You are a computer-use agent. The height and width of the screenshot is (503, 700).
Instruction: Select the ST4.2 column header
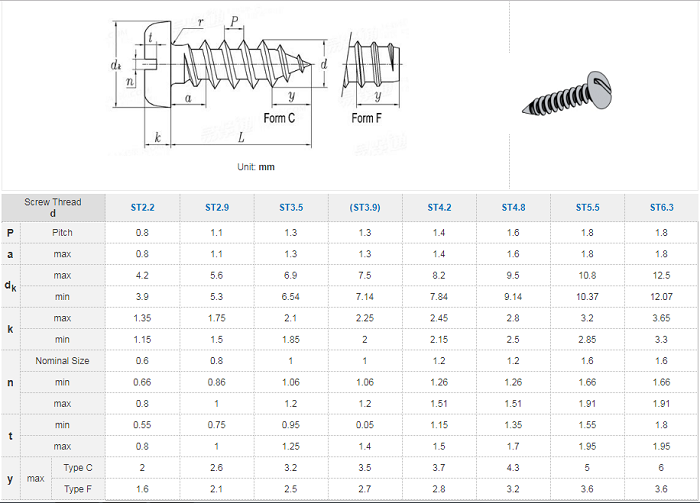tap(439, 208)
